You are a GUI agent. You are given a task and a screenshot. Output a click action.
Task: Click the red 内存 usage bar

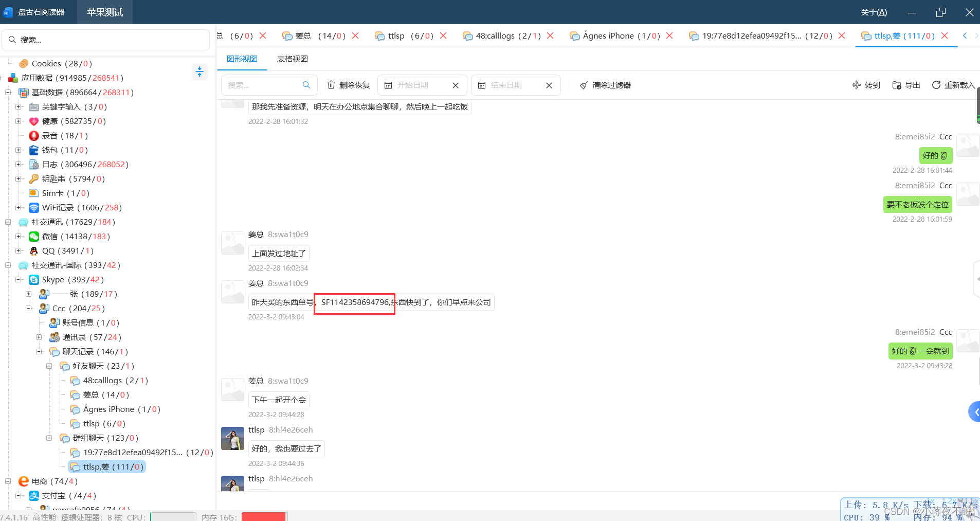(x=263, y=516)
